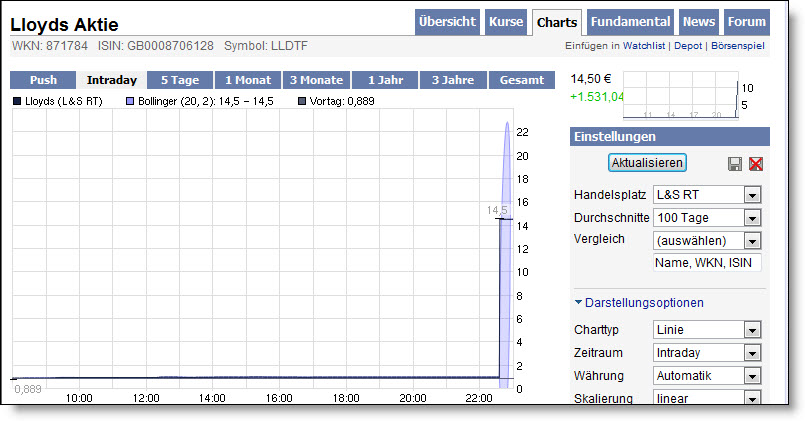Show the 1 Monat chart
Image resolution: width=805 pixels, height=421 pixels.
point(248,80)
